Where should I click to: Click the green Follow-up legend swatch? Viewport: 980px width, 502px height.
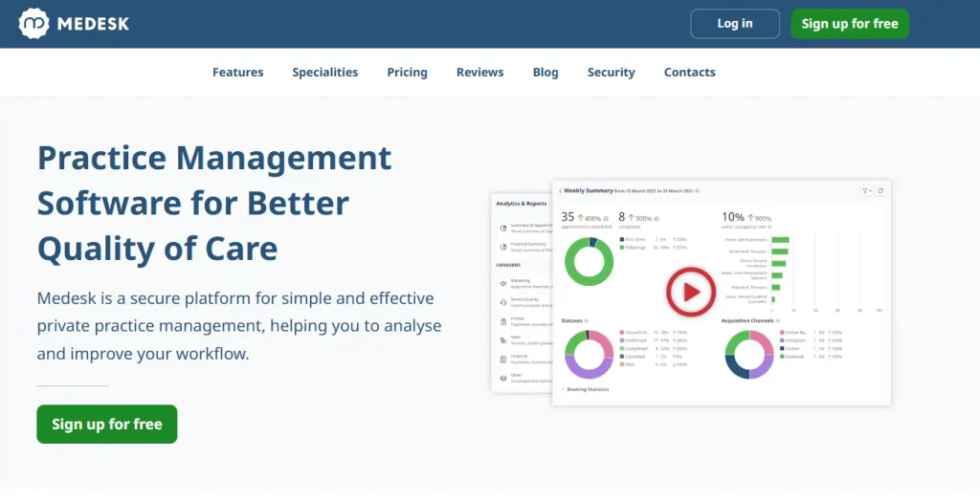click(x=622, y=248)
